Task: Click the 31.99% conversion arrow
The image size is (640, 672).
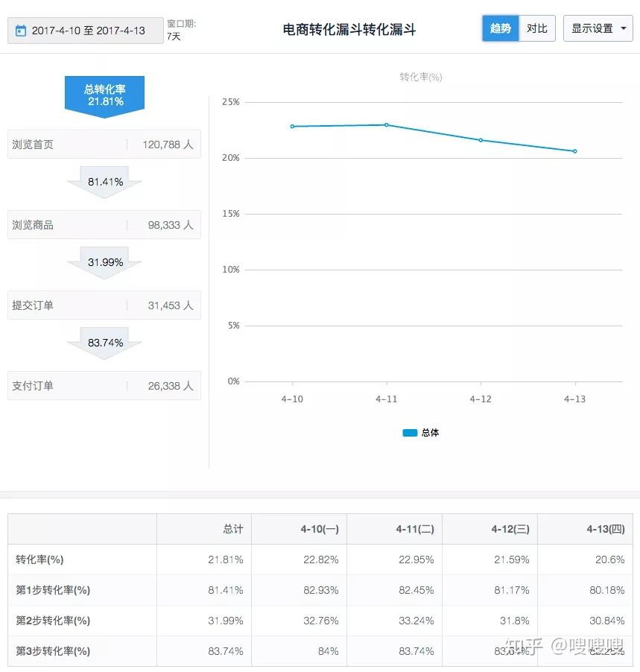Action: [104, 262]
